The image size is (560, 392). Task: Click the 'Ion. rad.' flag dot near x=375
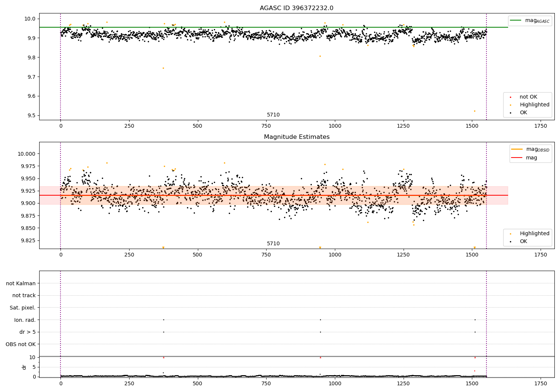(164, 320)
